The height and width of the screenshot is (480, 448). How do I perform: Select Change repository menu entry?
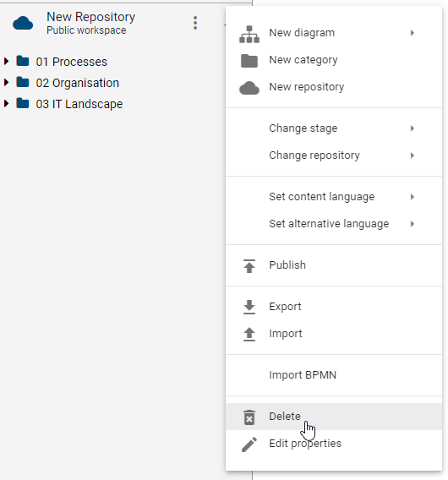tap(334, 155)
